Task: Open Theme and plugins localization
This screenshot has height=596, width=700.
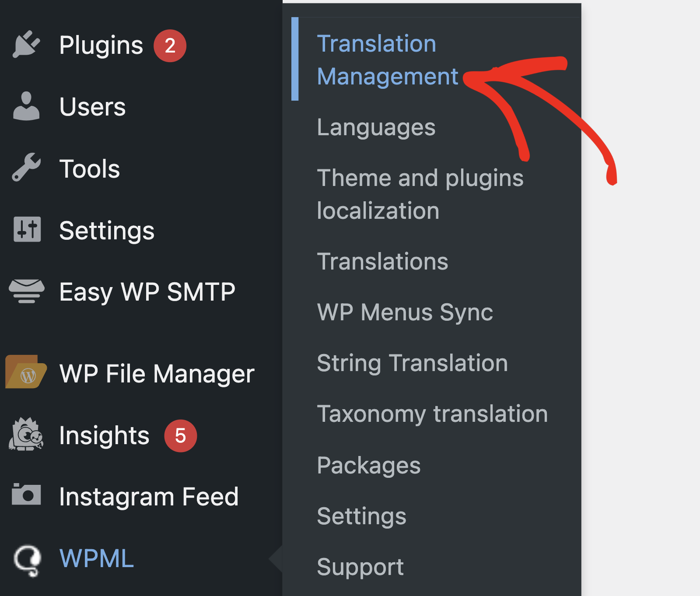Action: click(420, 194)
